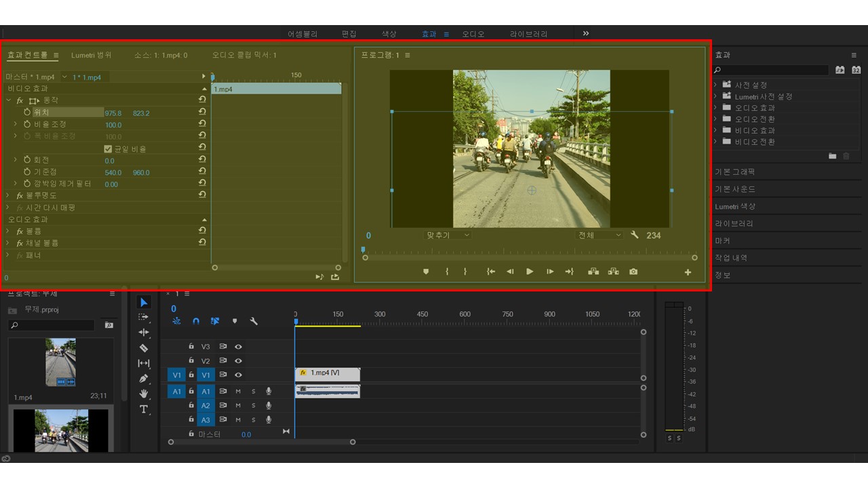Select the Type tool
This screenshot has width=868, height=488.
click(144, 409)
